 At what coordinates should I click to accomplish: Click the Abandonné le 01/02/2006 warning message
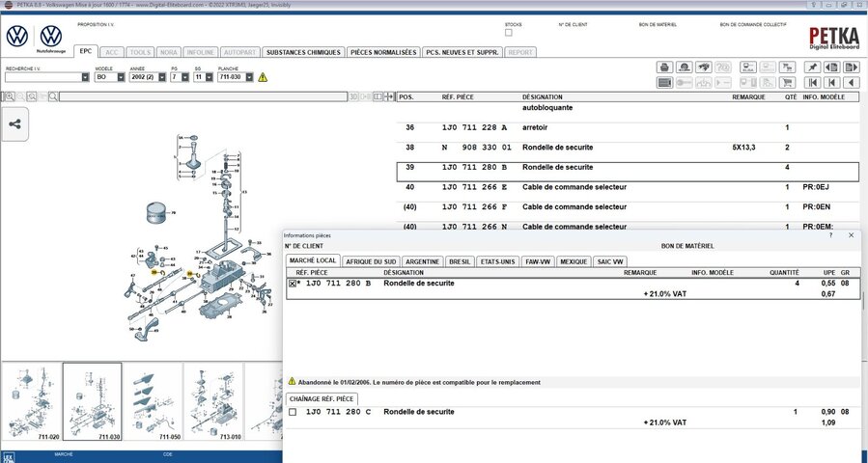click(x=419, y=382)
